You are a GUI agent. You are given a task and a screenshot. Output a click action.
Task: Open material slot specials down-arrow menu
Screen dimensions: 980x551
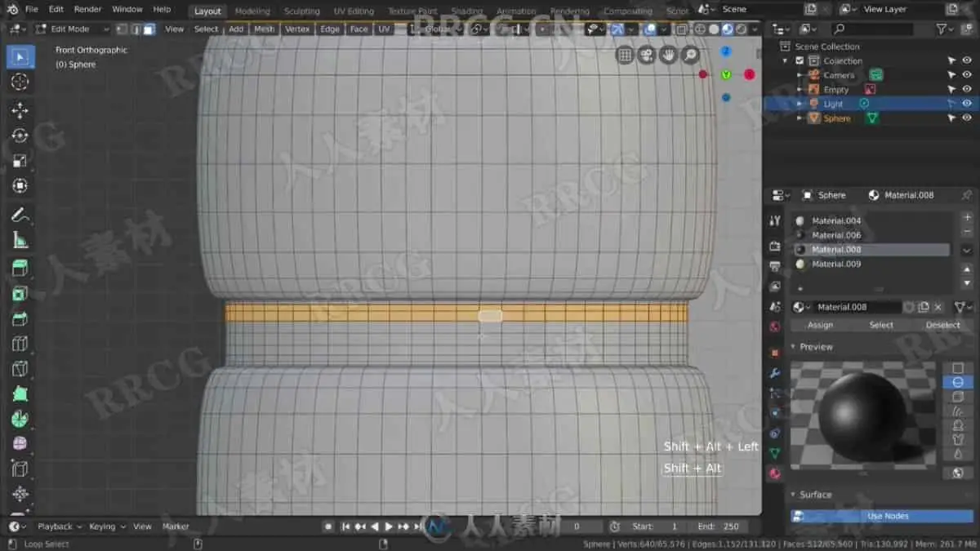pyautogui.click(x=967, y=250)
